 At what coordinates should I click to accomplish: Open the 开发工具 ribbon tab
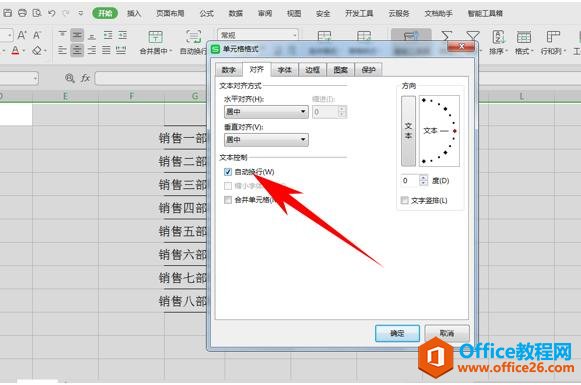pyautogui.click(x=359, y=13)
